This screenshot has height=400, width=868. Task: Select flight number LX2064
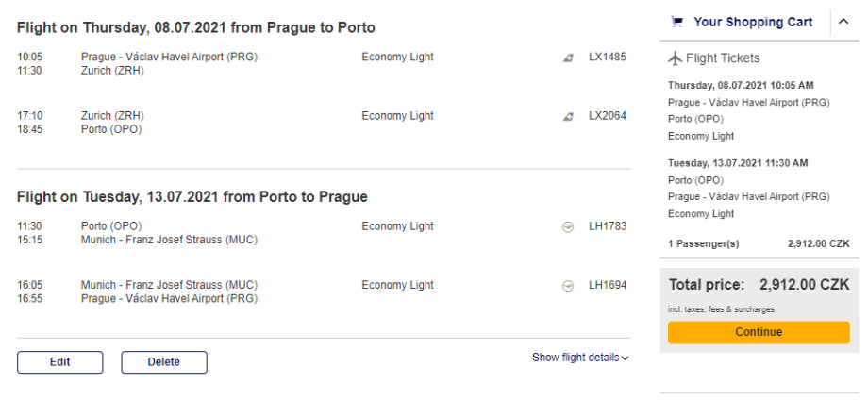click(608, 117)
